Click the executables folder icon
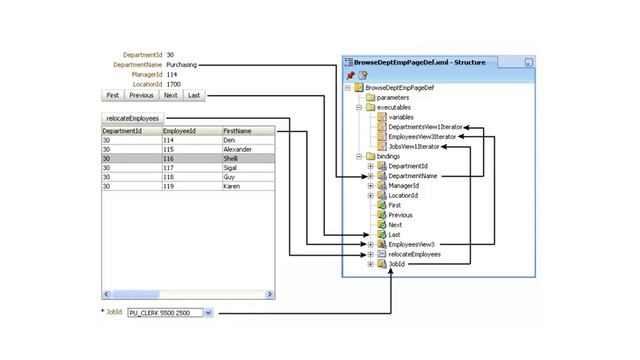 (370, 107)
